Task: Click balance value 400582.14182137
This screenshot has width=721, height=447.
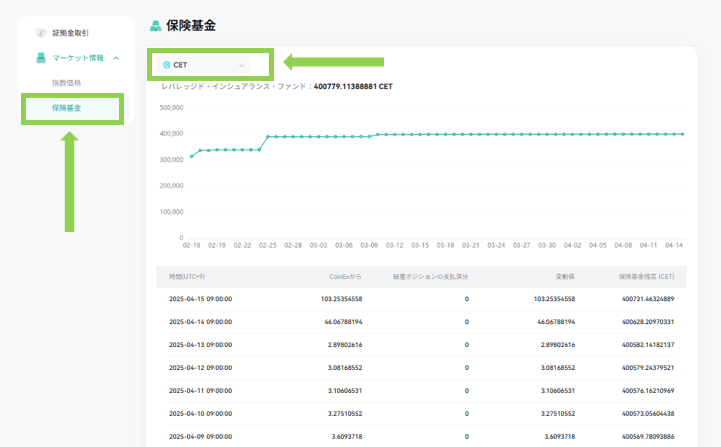Action: pyautogui.click(x=648, y=345)
